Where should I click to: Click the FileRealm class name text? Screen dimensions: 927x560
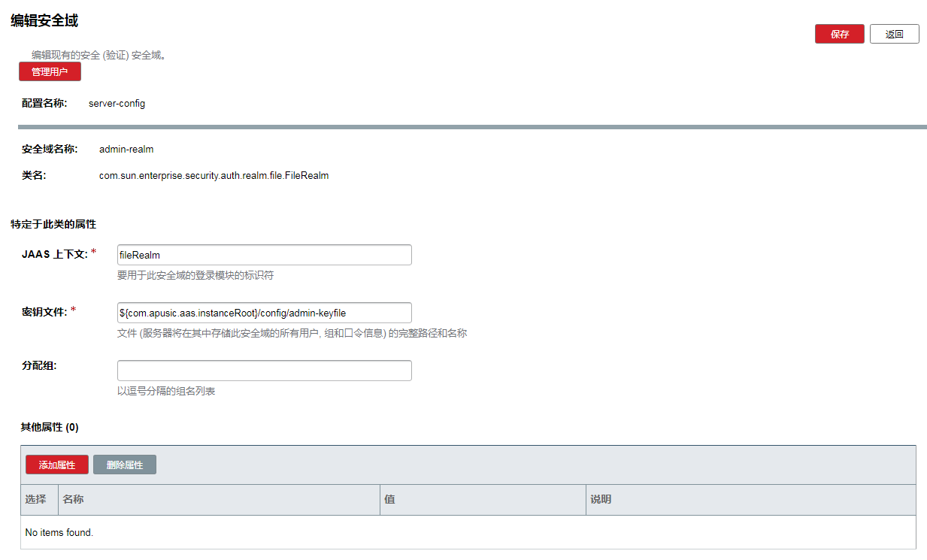click(214, 176)
